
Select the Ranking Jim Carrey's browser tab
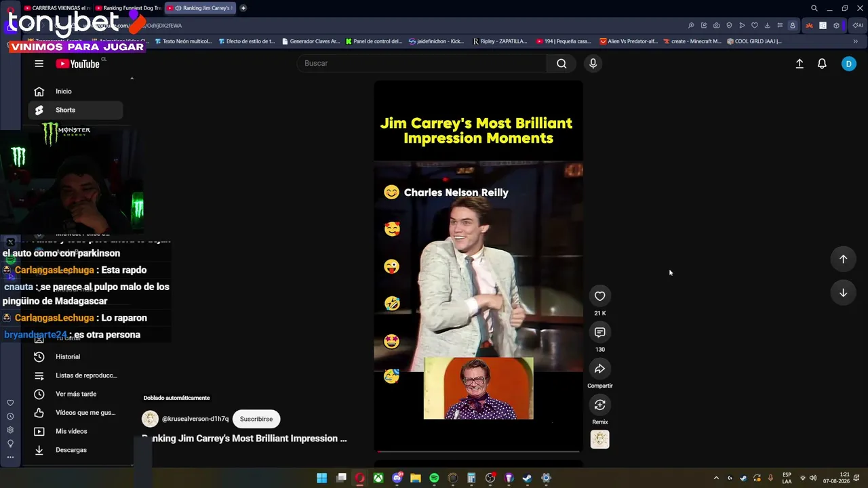[x=201, y=8]
